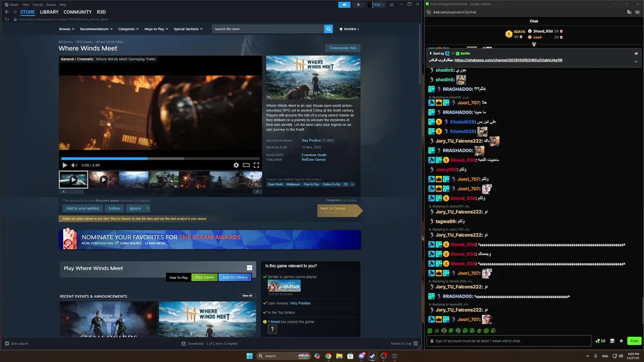
Task: Open the Kick chat settings gear
Action: tap(621, 341)
